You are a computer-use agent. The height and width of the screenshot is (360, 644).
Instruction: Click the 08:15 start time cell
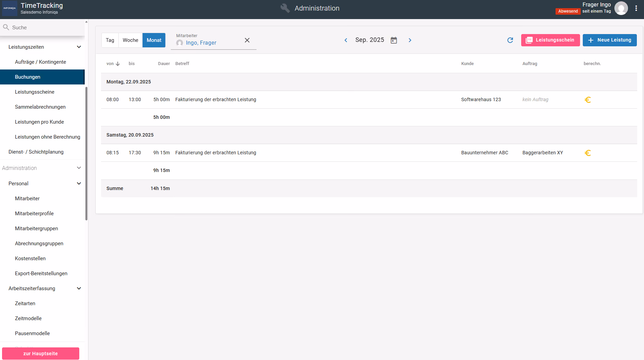tap(113, 153)
